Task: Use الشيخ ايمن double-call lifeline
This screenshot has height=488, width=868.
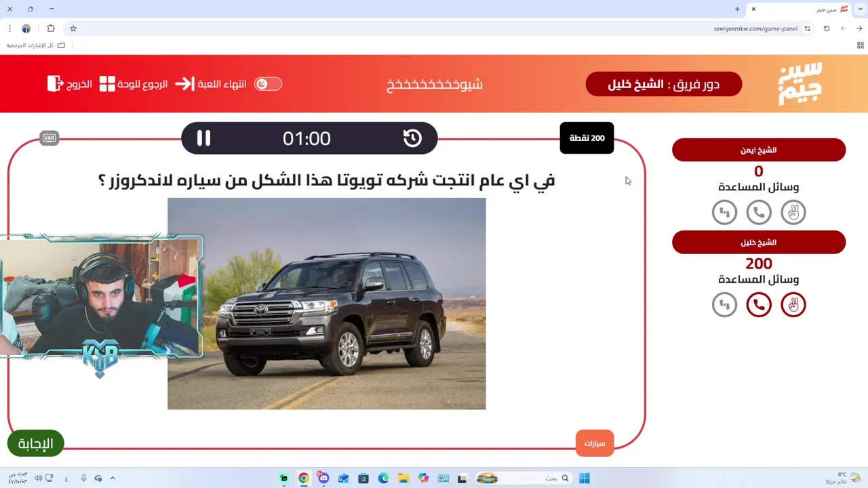Action: tap(724, 213)
